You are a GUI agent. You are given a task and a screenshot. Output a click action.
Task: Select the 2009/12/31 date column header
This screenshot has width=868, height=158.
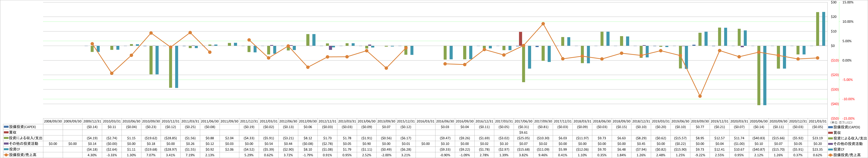click(x=92, y=121)
